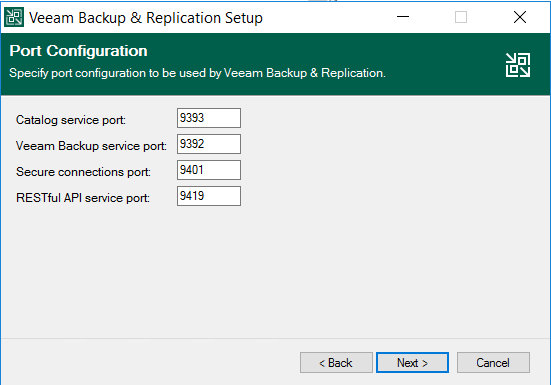Click the 'Specify port configuration' description text
551x385 pixels.
197,73
